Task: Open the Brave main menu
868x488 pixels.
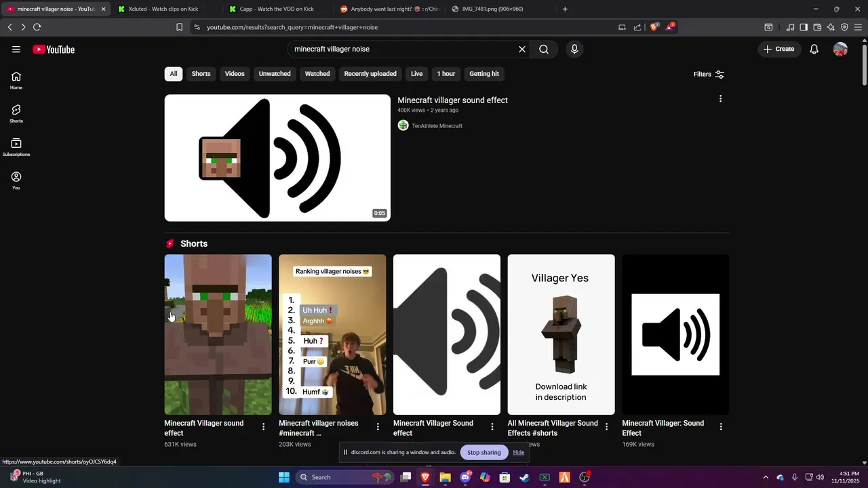Action: click(x=858, y=27)
